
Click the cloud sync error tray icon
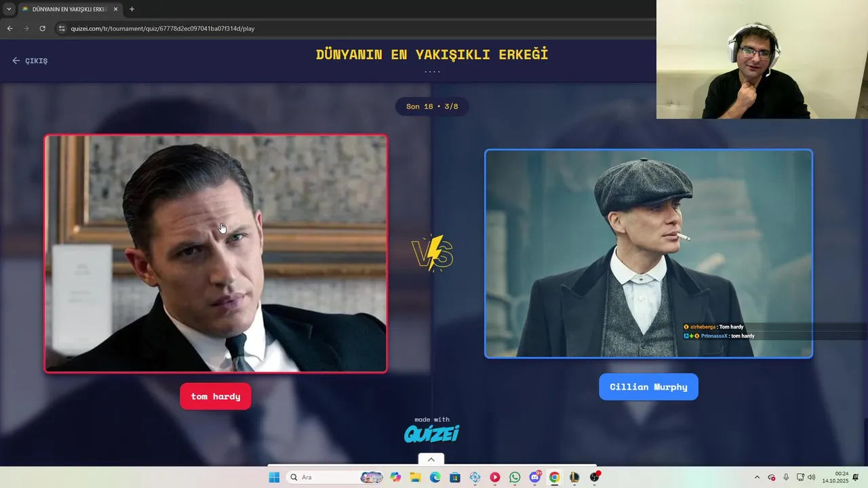coord(772,477)
